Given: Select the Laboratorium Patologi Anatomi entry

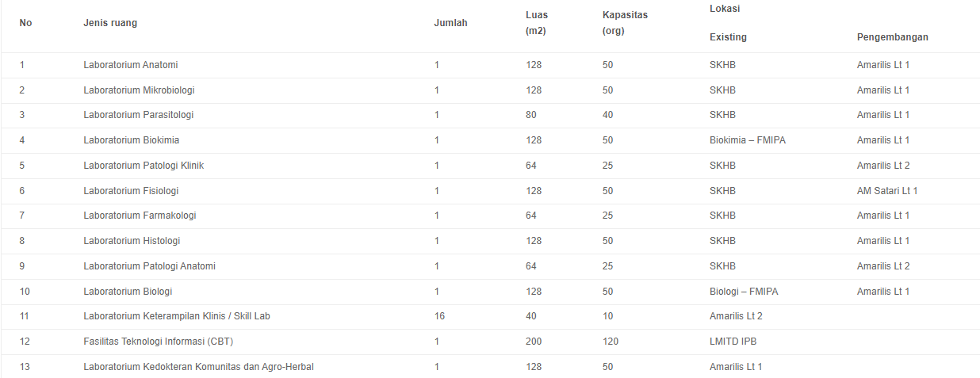Looking at the screenshot, I should tap(149, 266).
